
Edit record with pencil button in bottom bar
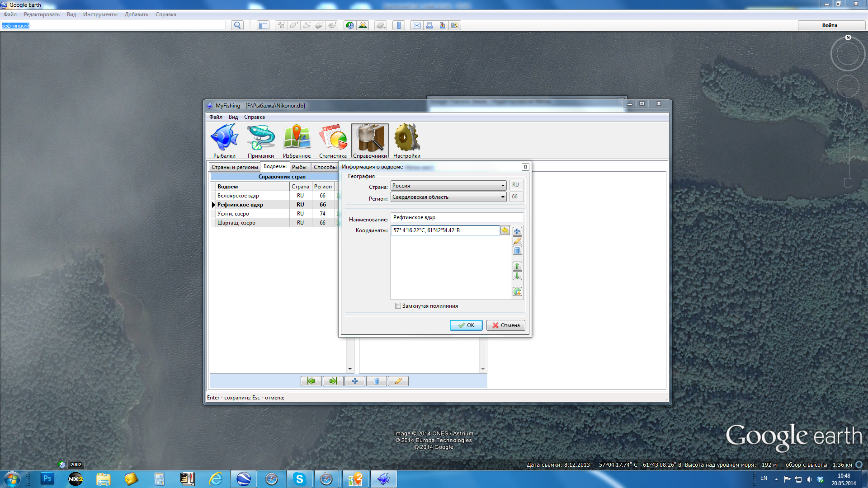(398, 381)
